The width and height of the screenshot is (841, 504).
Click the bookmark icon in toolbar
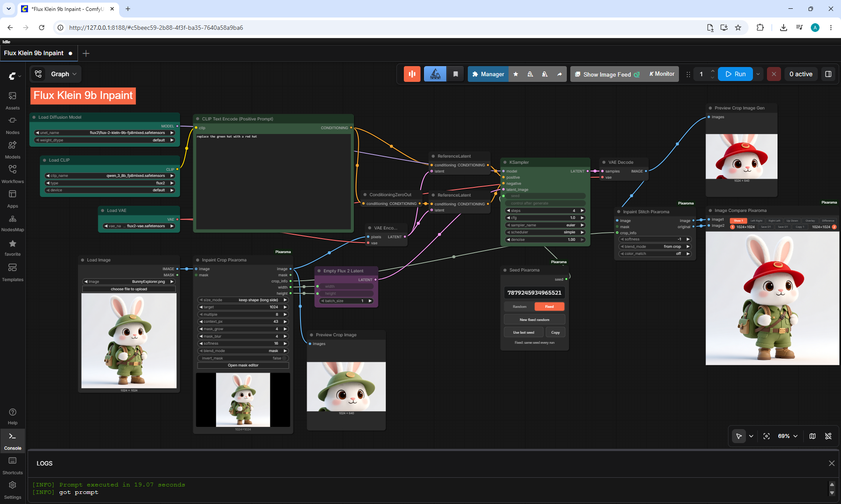[456, 74]
